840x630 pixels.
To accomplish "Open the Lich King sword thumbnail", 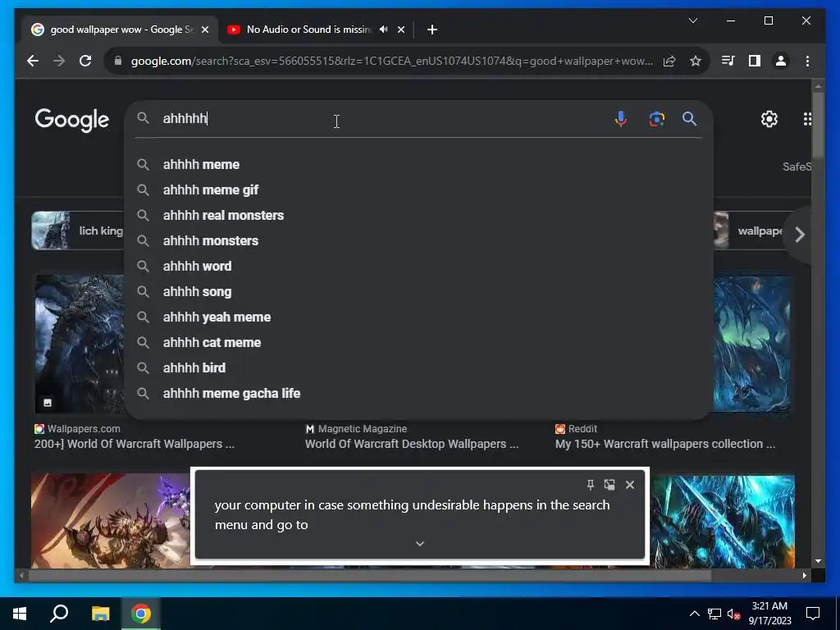I will (723, 522).
